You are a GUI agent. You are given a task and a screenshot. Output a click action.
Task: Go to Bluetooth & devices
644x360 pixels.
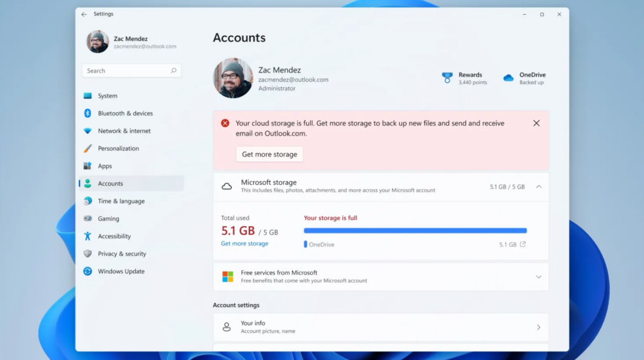coord(131,113)
